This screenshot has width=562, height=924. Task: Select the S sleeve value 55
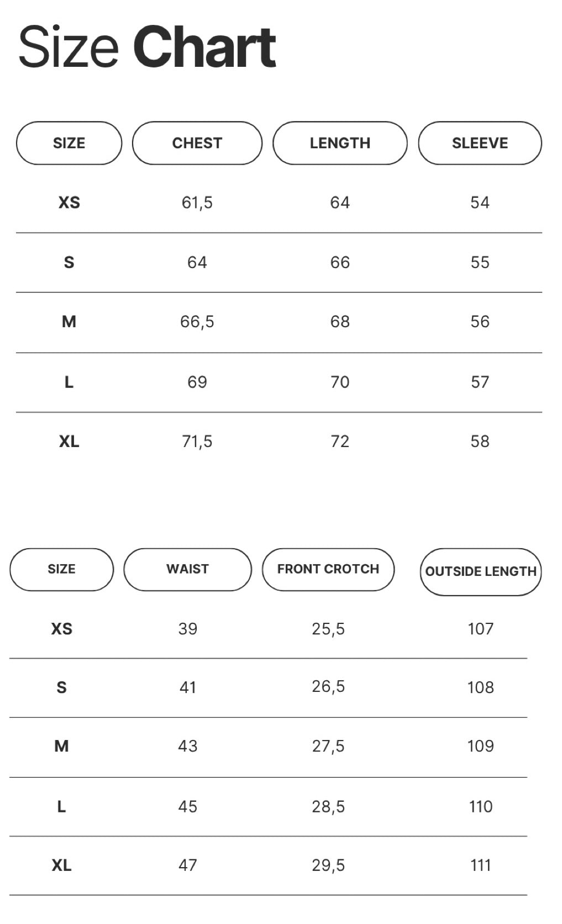tap(480, 262)
